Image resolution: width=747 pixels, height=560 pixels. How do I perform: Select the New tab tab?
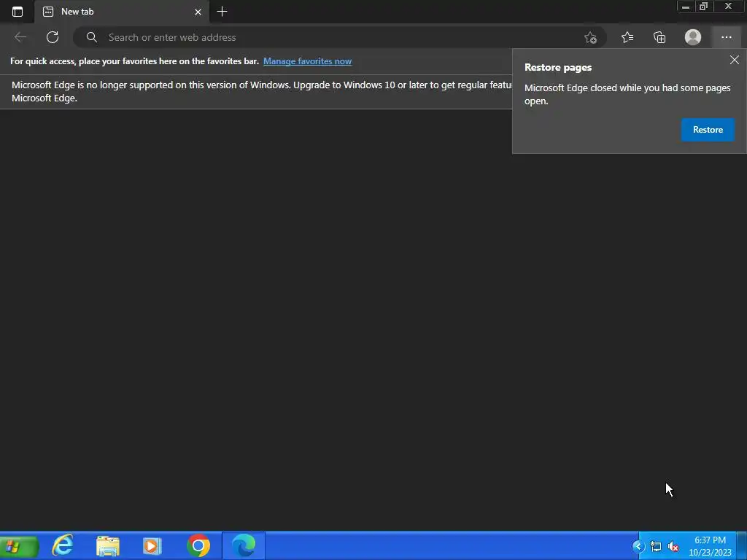(122, 12)
